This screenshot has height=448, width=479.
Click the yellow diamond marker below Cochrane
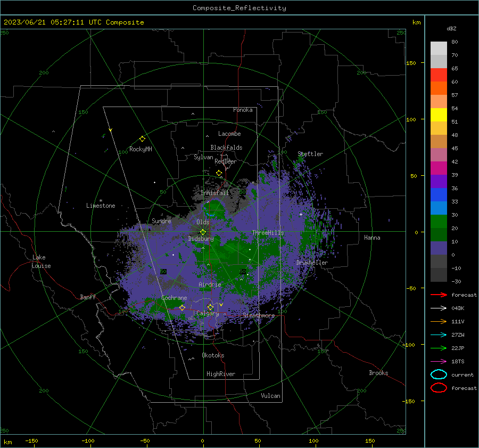[182, 308]
